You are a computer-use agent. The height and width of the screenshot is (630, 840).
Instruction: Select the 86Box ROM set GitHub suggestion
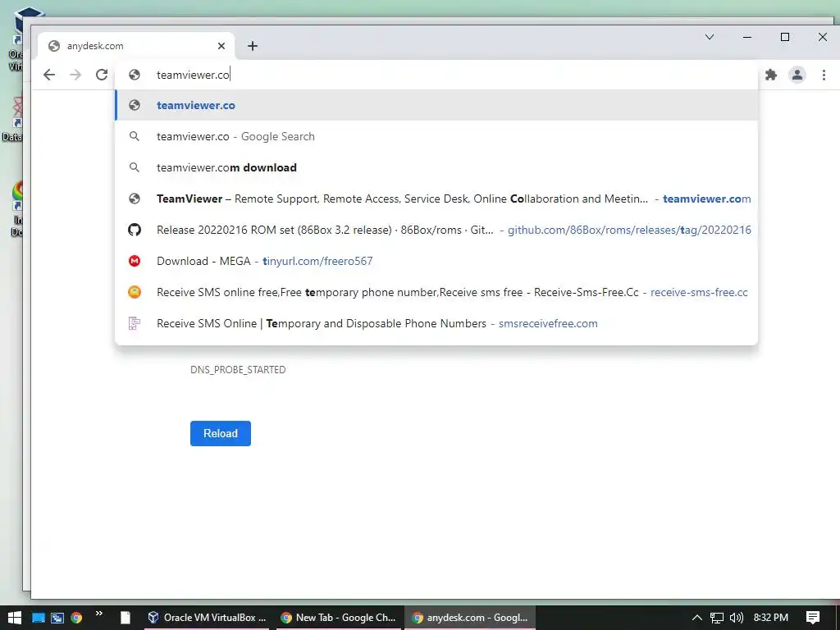click(x=436, y=230)
